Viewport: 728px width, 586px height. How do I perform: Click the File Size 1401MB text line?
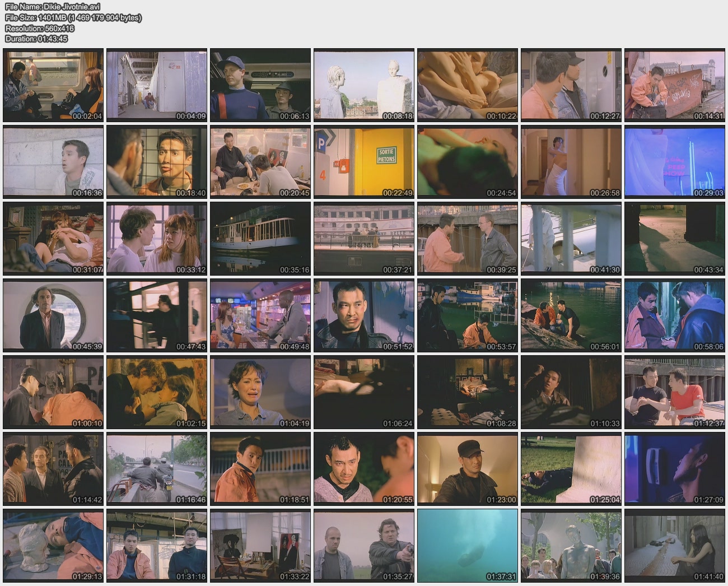[x=73, y=17]
